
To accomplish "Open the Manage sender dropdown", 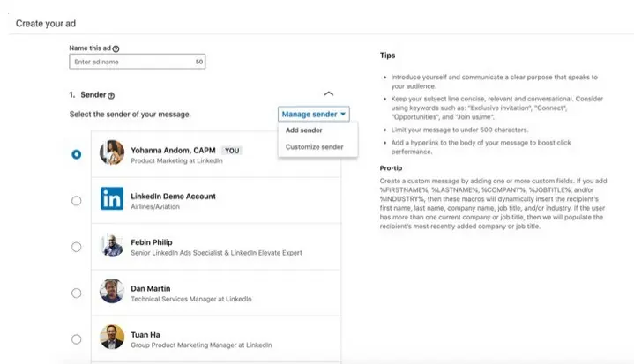I will tap(314, 114).
